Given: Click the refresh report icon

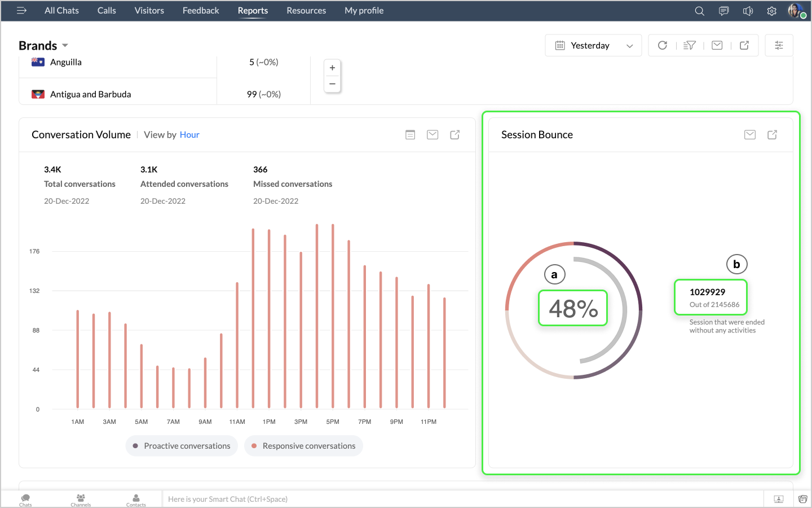Looking at the screenshot, I should [663, 45].
